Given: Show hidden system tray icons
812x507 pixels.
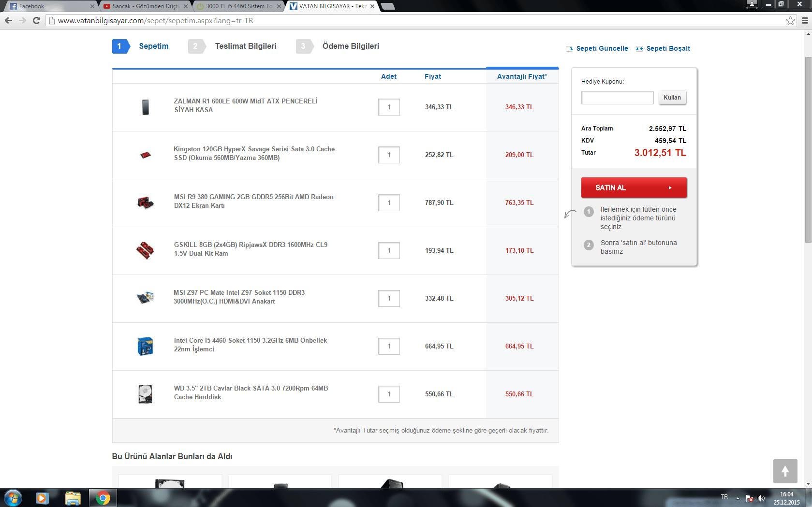Looking at the screenshot, I should click(738, 498).
